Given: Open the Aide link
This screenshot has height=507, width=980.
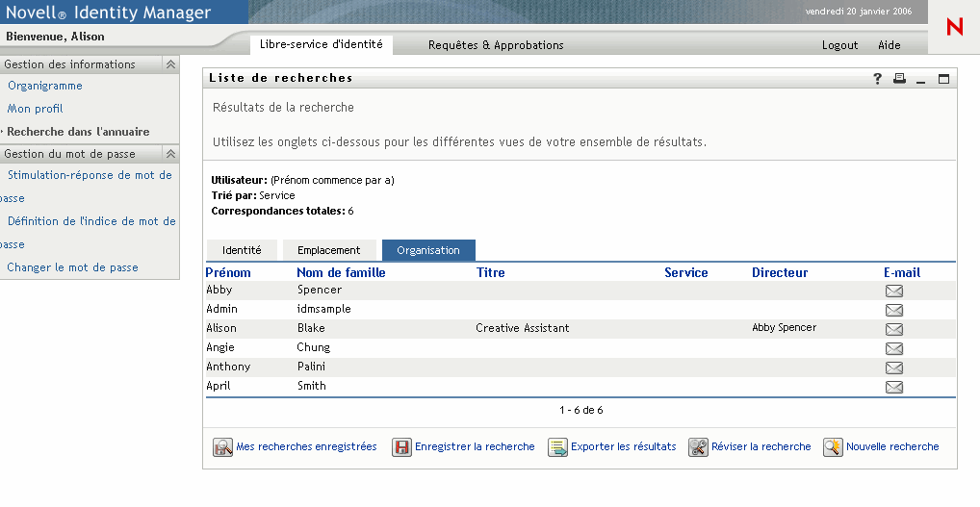Looking at the screenshot, I should tap(889, 45).
